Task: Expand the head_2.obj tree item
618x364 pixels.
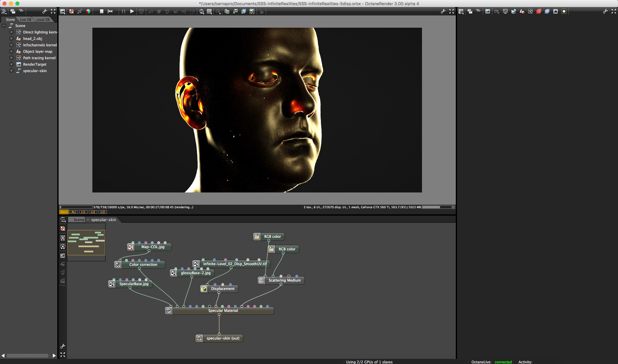Action: coord(11,39)
